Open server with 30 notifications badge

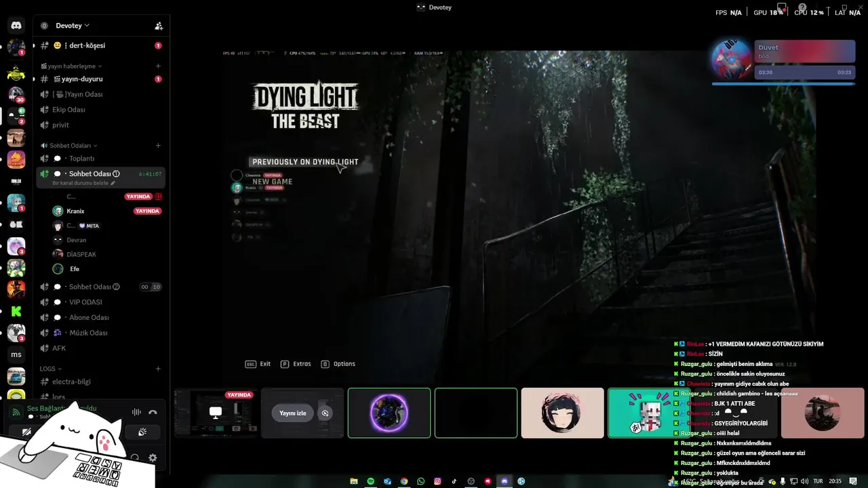(16, 94)
